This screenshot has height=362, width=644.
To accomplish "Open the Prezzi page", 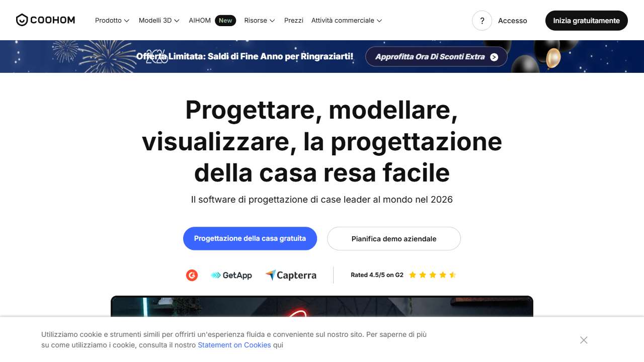I will [x=294, y=21].
